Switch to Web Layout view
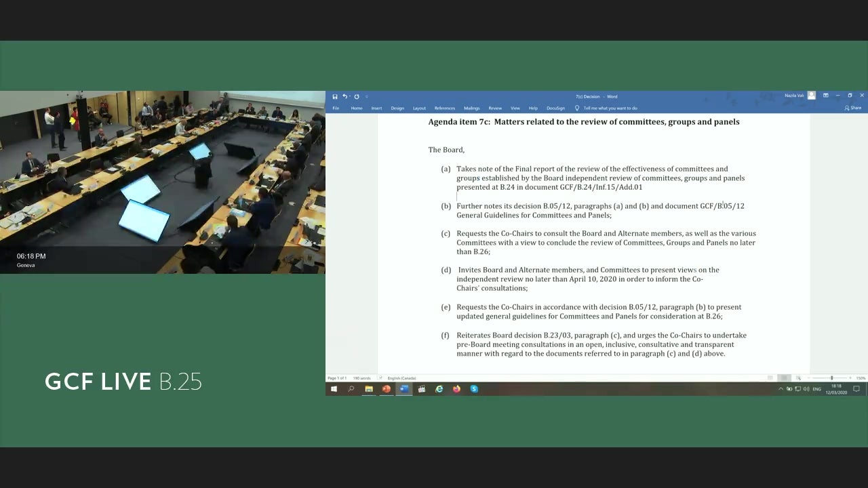This screenshot has width=868, height=488. (798, 378)
